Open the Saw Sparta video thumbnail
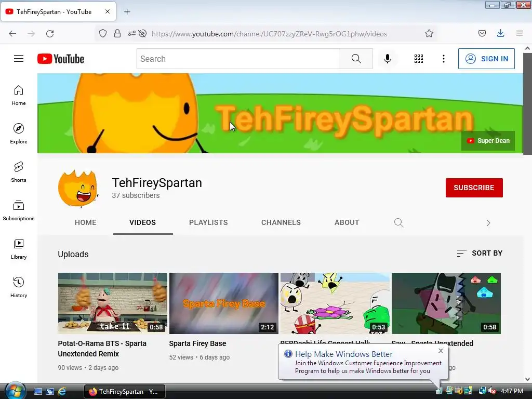Viewport: 532px width, 399px height. (x=446, y=303)
